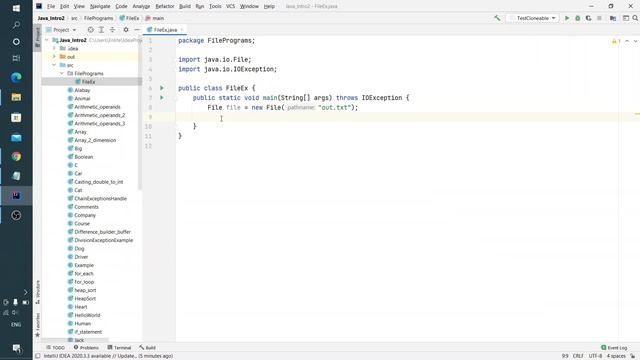This screenshot has height=360, width=640.
Task: Open the Structure side panel
Action: (38, 291)
